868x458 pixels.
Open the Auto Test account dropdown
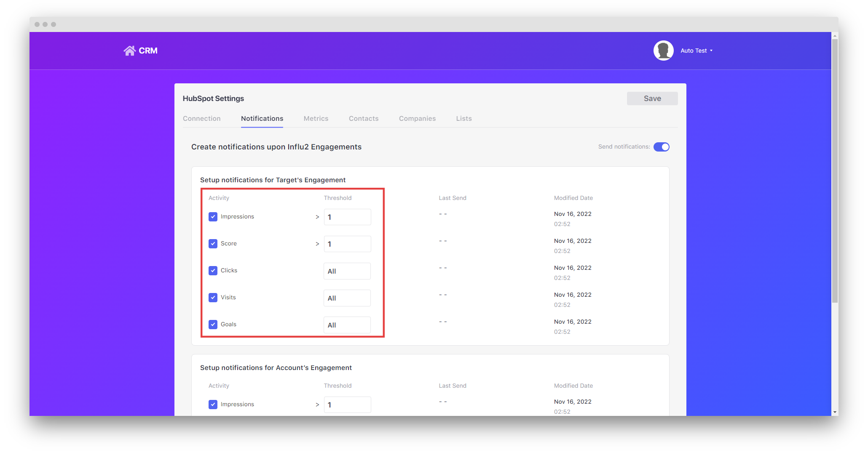click(696, 51)
